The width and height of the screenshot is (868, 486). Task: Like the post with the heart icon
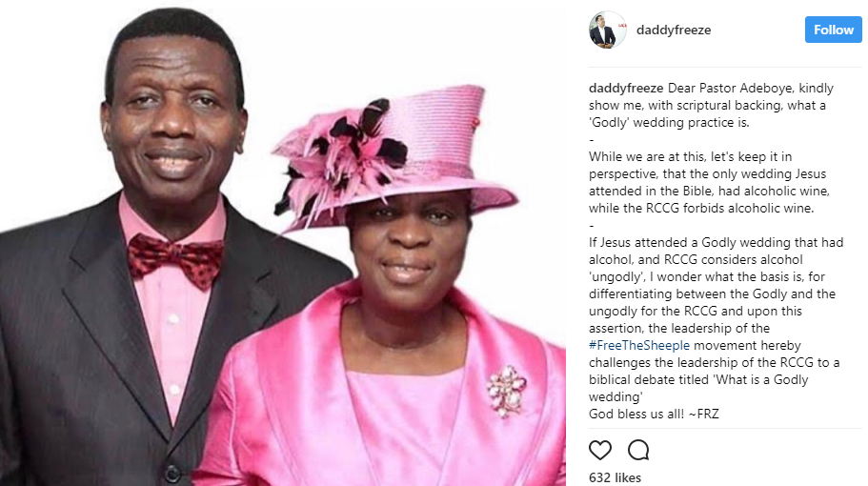[x=600, y=450]
